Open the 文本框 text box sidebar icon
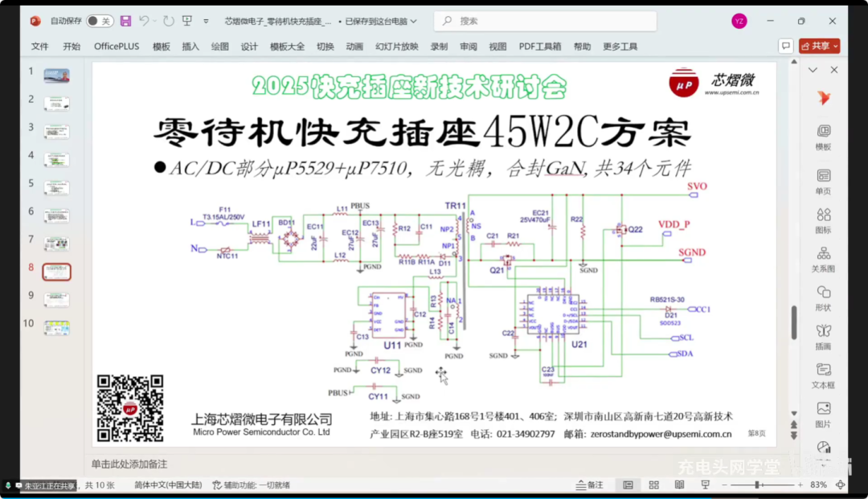 [x=823, y=375]
